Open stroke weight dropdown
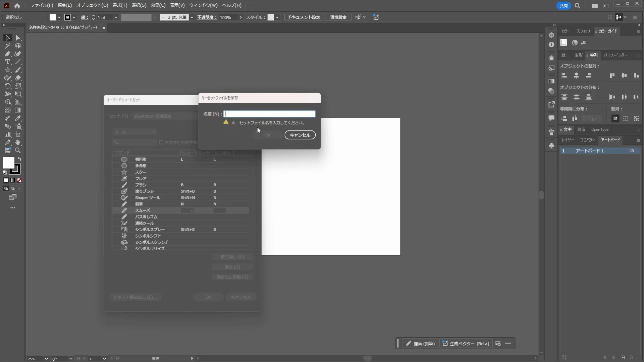Screen dimensions: 644x362 point(116,17)
